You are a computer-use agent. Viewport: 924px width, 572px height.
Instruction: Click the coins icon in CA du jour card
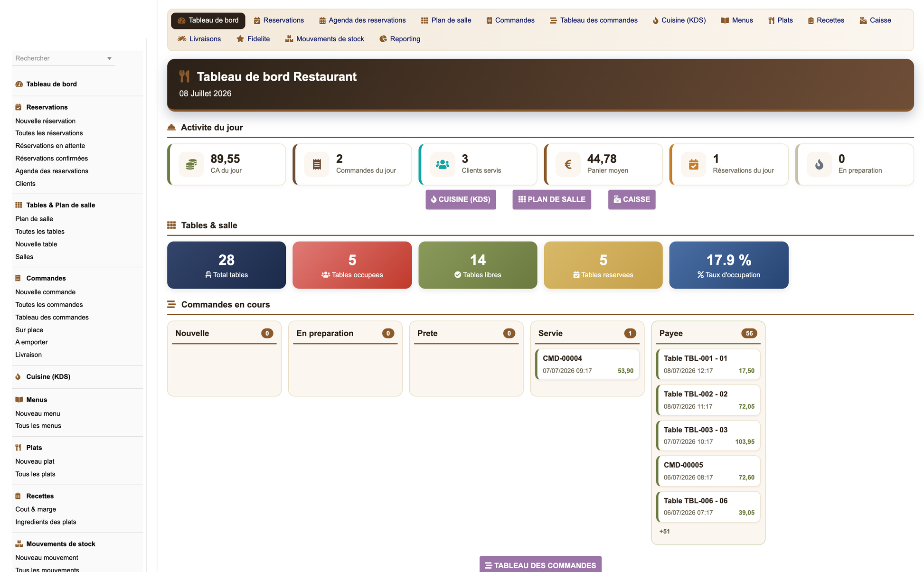click(x=191, y=165)
